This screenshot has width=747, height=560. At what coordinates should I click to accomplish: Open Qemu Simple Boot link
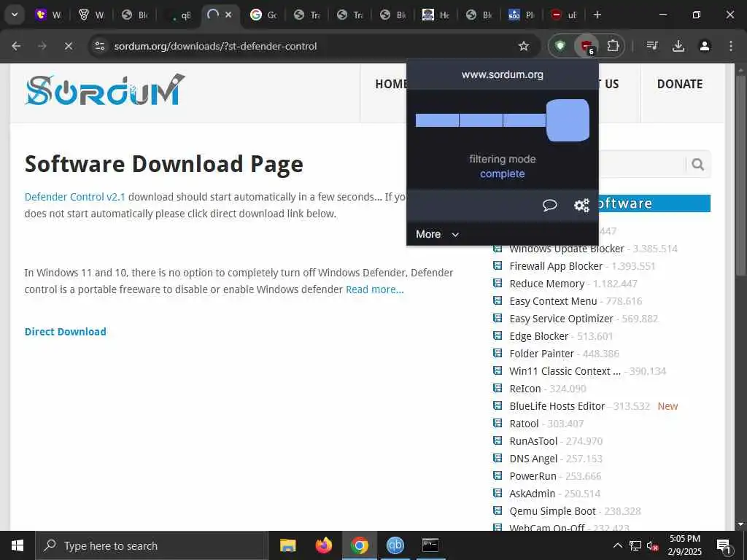(x=553, y=511)
